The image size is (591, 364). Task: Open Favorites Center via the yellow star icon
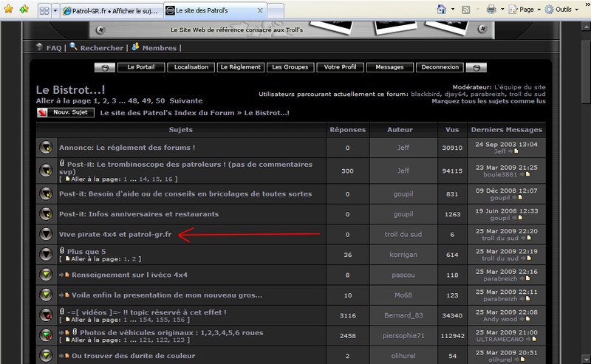click(8, 9)
